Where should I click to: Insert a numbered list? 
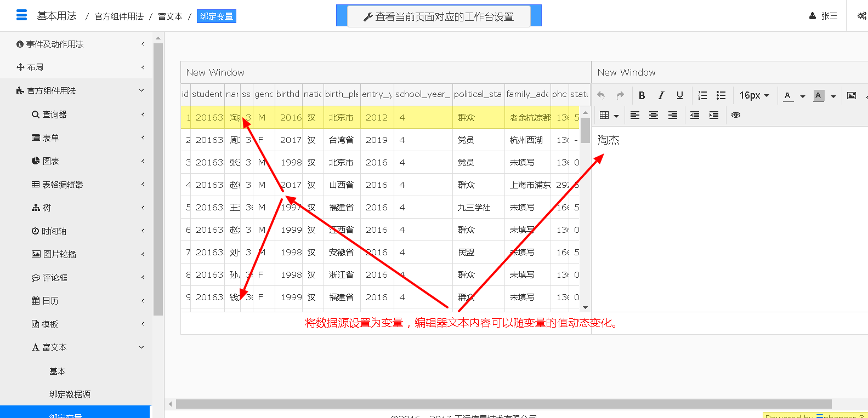[x=702, y=95]
